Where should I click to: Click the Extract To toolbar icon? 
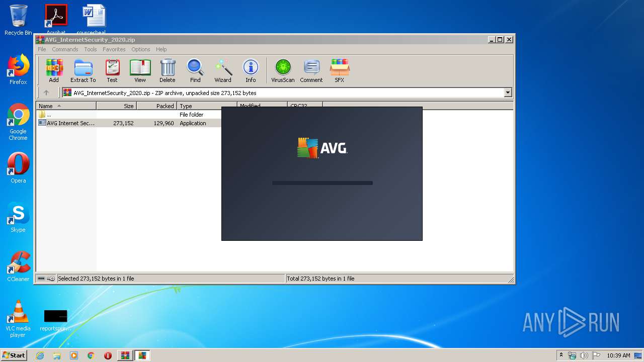pos(83,71)
